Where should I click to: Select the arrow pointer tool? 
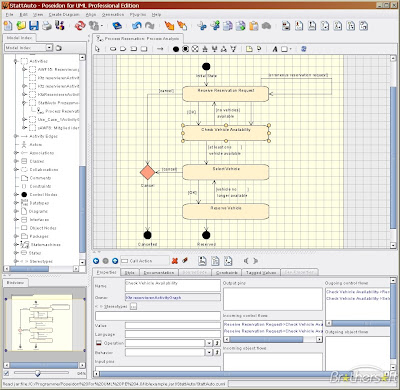pos(97,49)
